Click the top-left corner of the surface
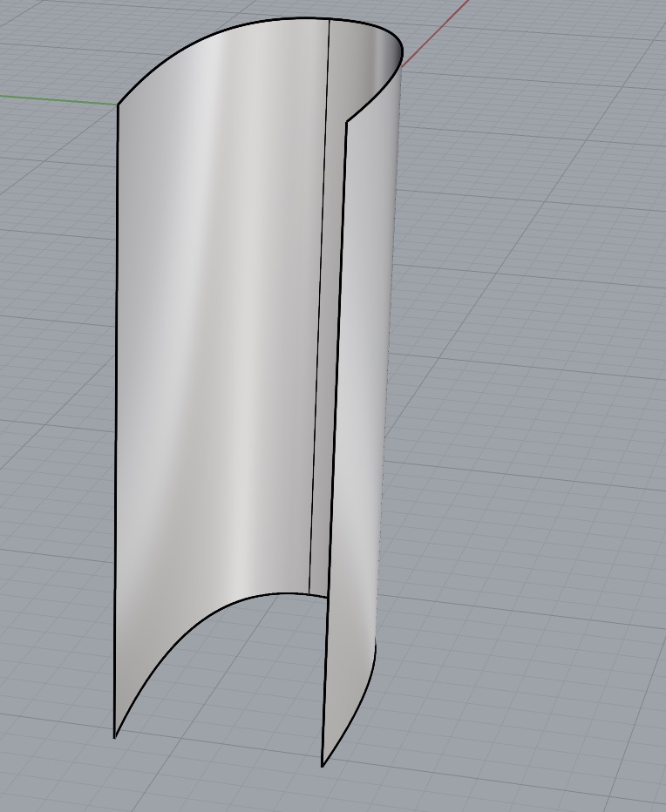The height and width of the screenshot is (812, 666). coord(118,105)
